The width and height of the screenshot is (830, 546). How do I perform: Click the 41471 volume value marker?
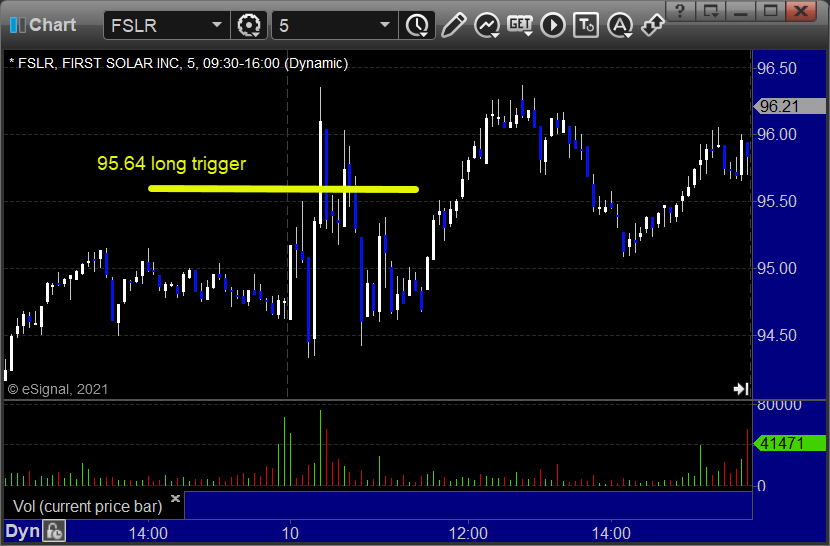click(789, 443)
